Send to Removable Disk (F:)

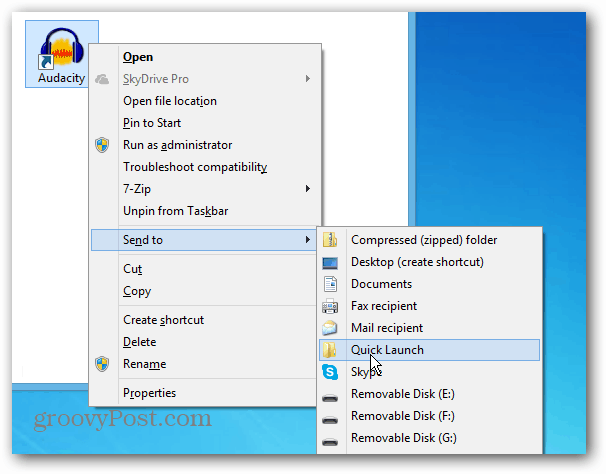point(429,416)
